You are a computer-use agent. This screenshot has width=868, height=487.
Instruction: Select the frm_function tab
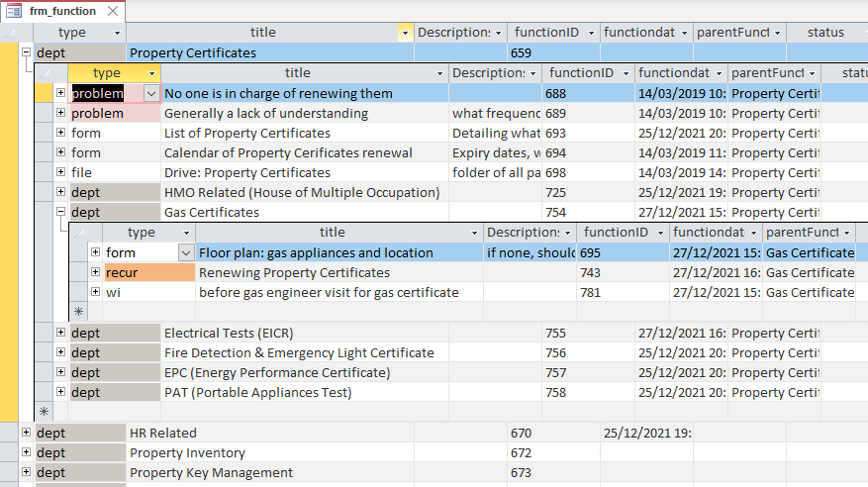[x=62, y=11]
